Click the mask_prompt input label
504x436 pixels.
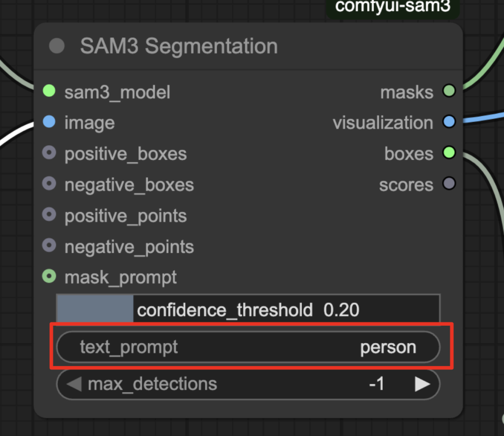(x=121, y=278)
